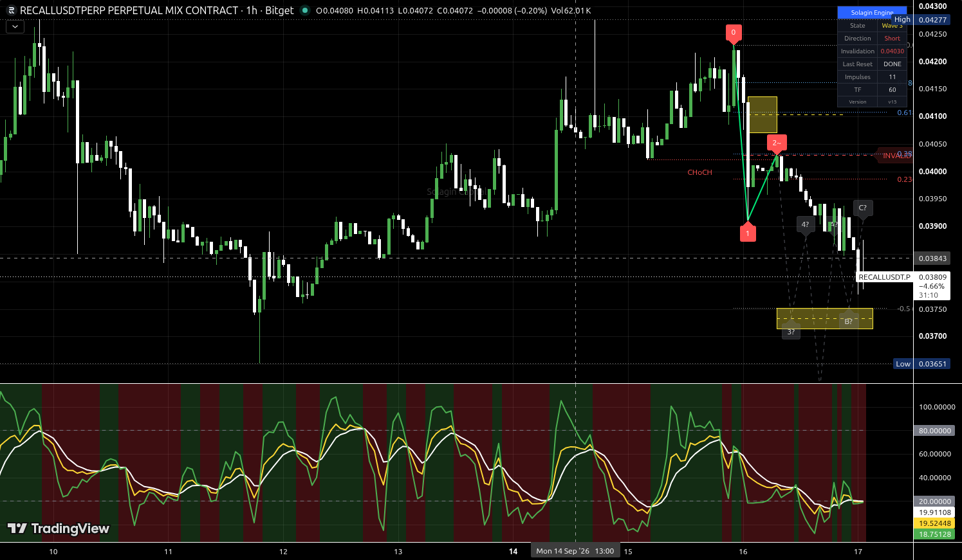Click the 'Low' price label 0.03651

tap(921, 364)
